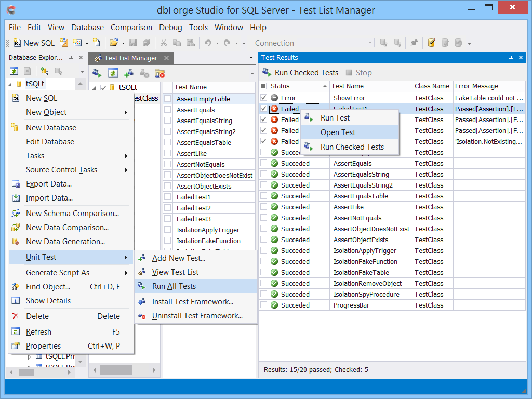Choose Install Test Framework menu item
Screen dimensions: 532x399
[196, 302]
